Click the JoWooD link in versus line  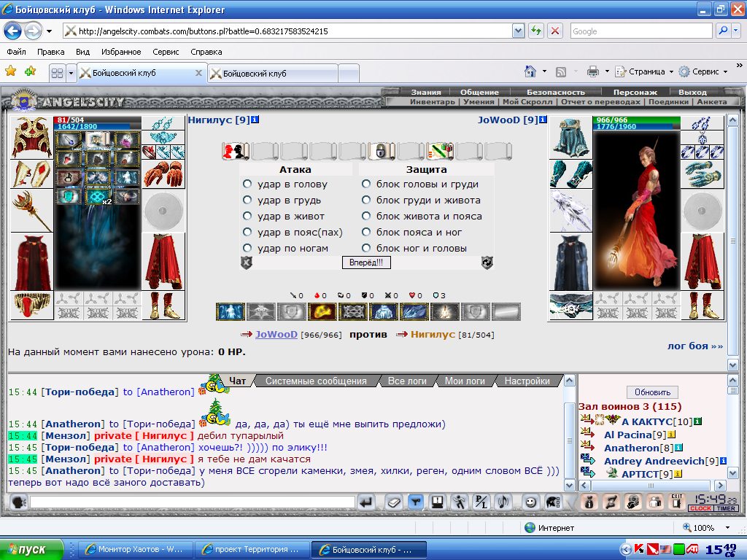276,334
